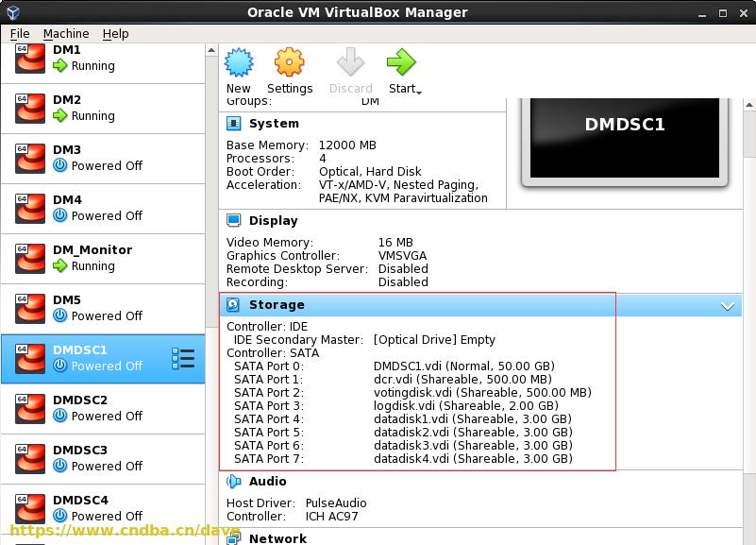Click the Network section icon
This screenshot has width=756, height=545.
pos(234,536)
